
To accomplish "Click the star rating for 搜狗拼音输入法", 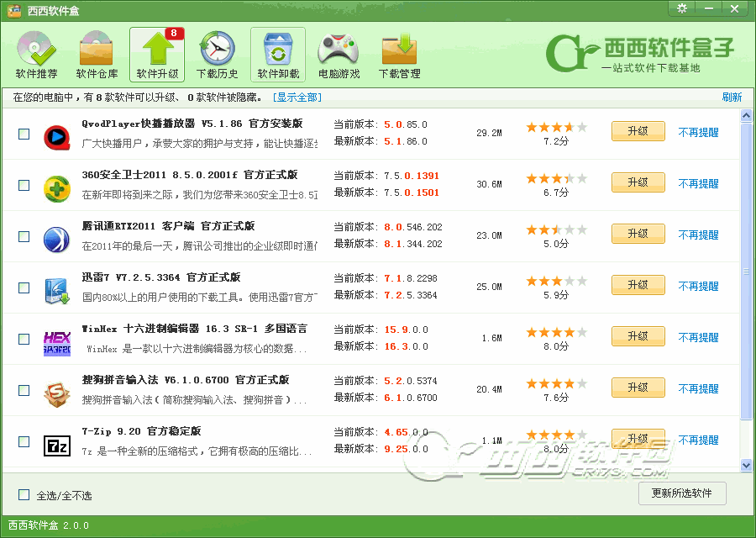I will (x=556, y=383).
